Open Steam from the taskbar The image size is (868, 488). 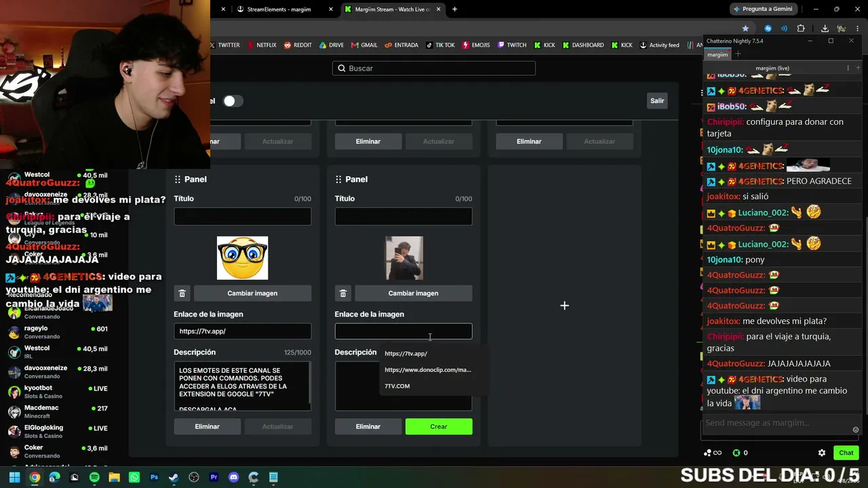coord(174,477)
